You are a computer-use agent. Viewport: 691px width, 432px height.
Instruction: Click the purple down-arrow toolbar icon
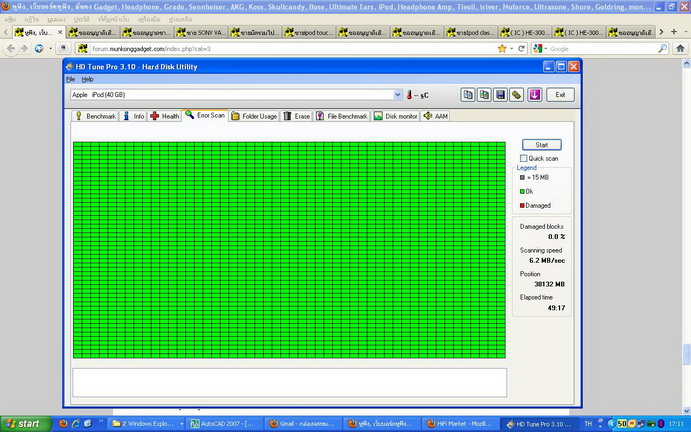tap(535, 95)
